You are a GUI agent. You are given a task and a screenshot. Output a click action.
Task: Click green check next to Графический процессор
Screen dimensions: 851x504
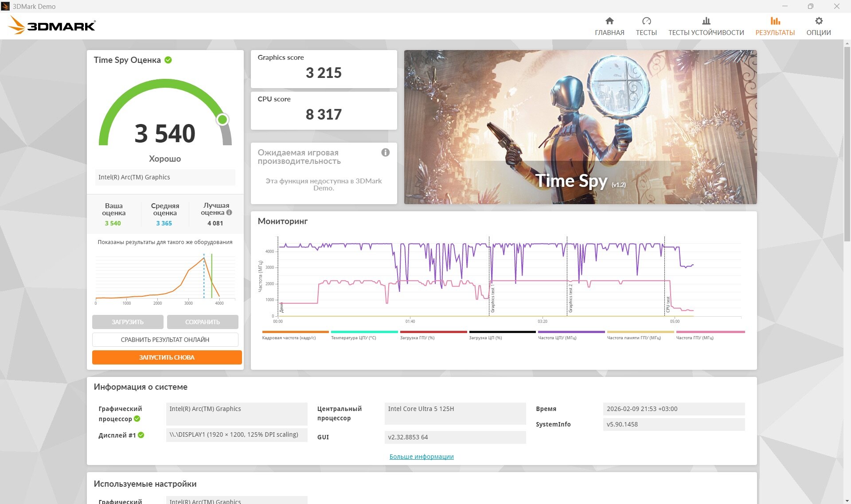pyautogui.click(x=137, y=419)
